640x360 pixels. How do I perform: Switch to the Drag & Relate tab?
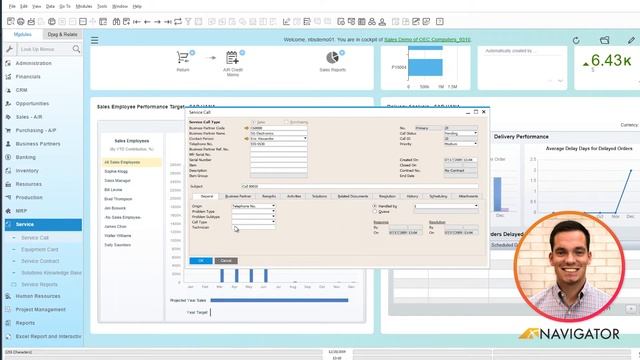point(62,35)
